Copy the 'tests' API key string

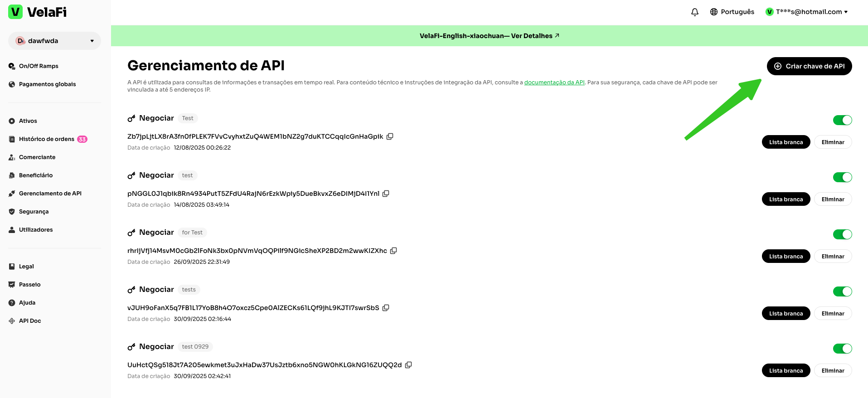(386, 308)
